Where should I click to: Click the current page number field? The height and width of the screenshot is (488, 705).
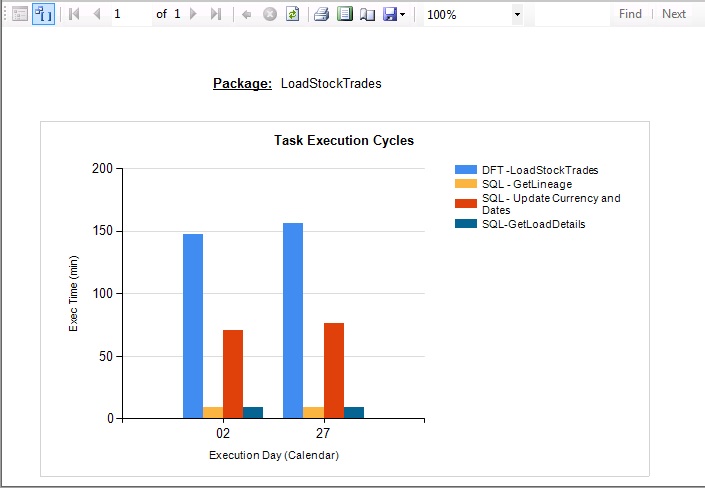pyautogui.click(x=131, y=14)
